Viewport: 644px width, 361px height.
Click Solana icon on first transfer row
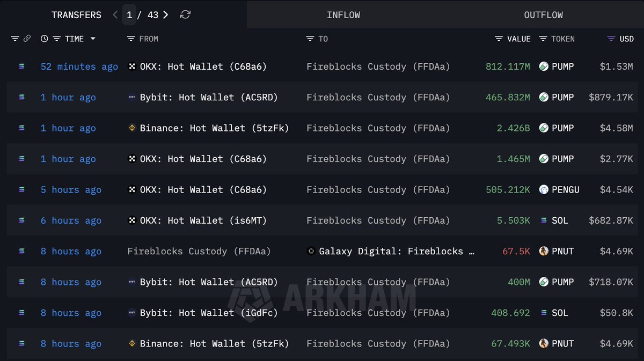coord(21,67)
